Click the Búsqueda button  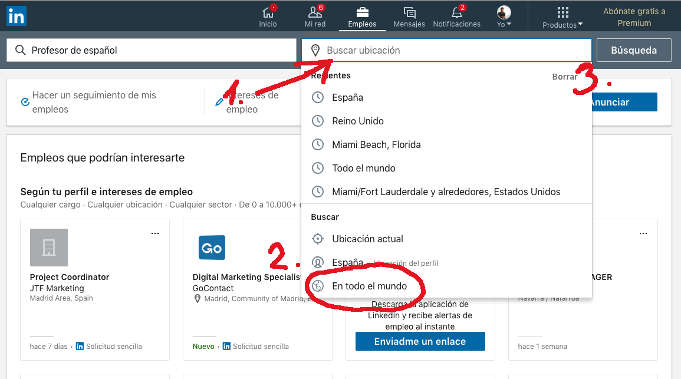click(634, 50)
